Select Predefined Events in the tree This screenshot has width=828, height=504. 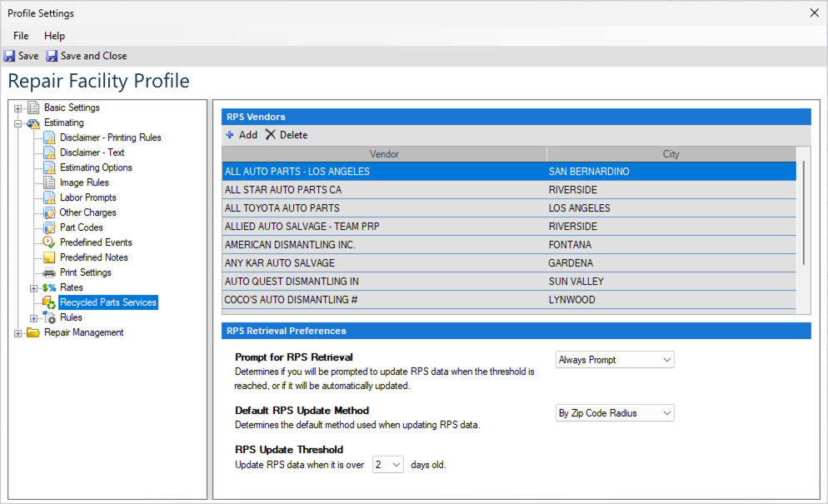click(96, 242)
